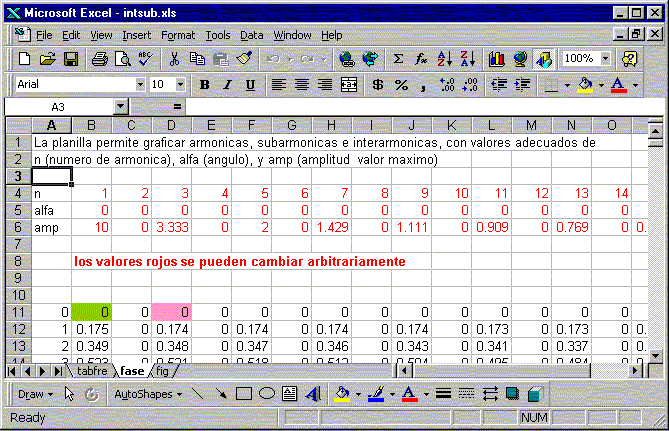Select cell containing 3.333
This screenshot has height=431, width=669.
(172, 227)
